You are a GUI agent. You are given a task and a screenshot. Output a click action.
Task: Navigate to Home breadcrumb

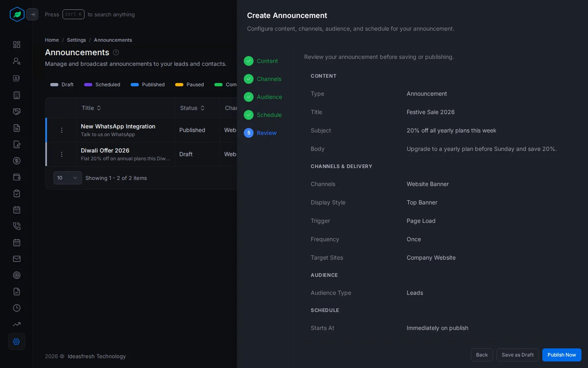click(52, 40)
